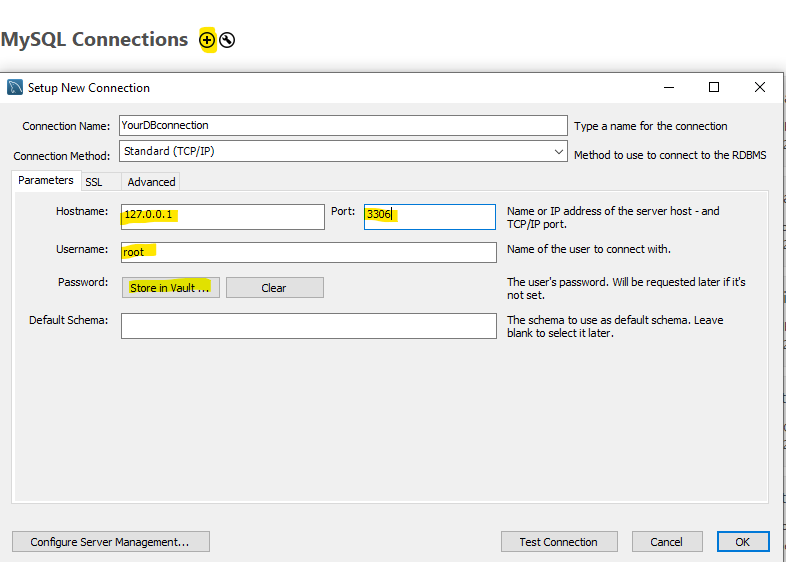This screenshot has height=562, width=786.
Task: Focus the Username field
Action: point(309,252)
